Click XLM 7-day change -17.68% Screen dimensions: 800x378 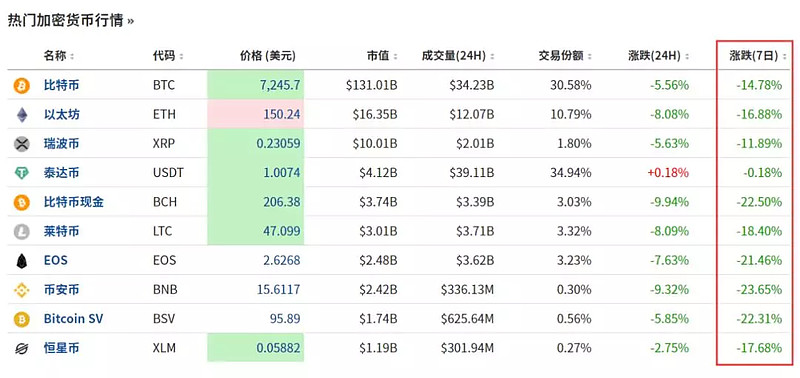[x=759, y=348]
